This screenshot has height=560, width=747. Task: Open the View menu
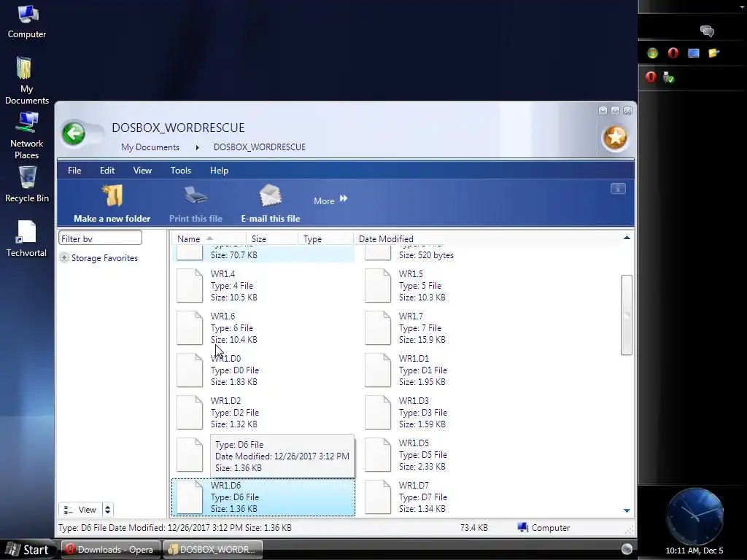(142, 171)
